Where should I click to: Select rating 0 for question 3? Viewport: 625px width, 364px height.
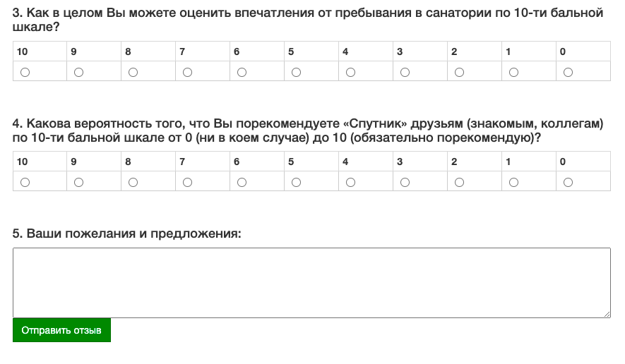point(568,72)
